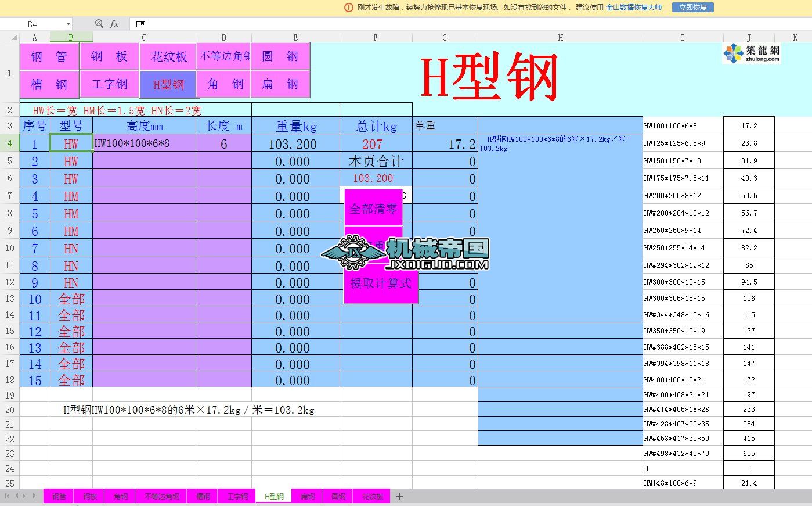Viewport: 812px width, 506px height.
Task: Click the total cell showing 207
Action: tap(376, 143)
